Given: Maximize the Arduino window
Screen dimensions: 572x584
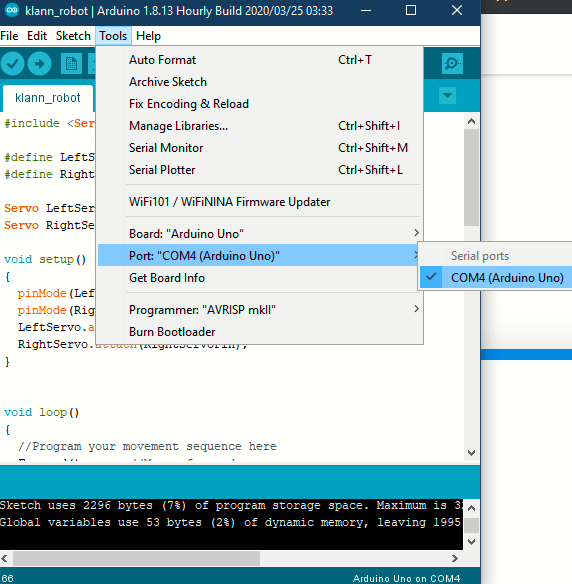Looking at the screenshot, I should pos(411,10).
